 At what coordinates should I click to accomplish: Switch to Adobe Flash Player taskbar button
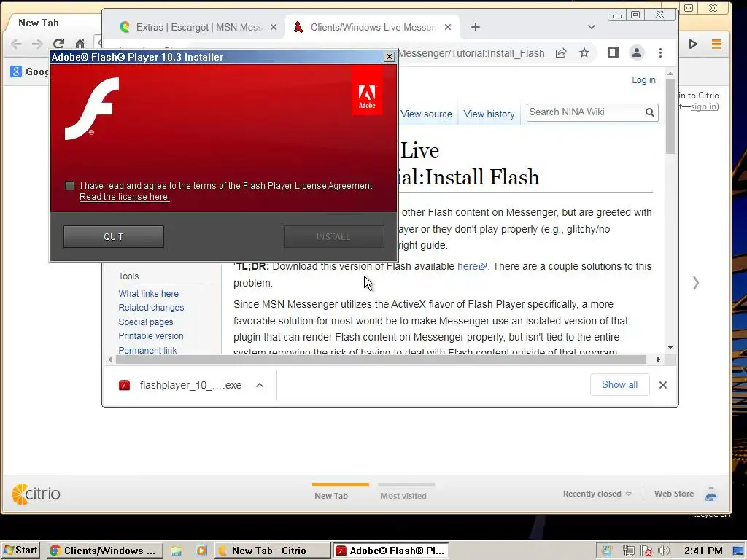pos(391,551)
